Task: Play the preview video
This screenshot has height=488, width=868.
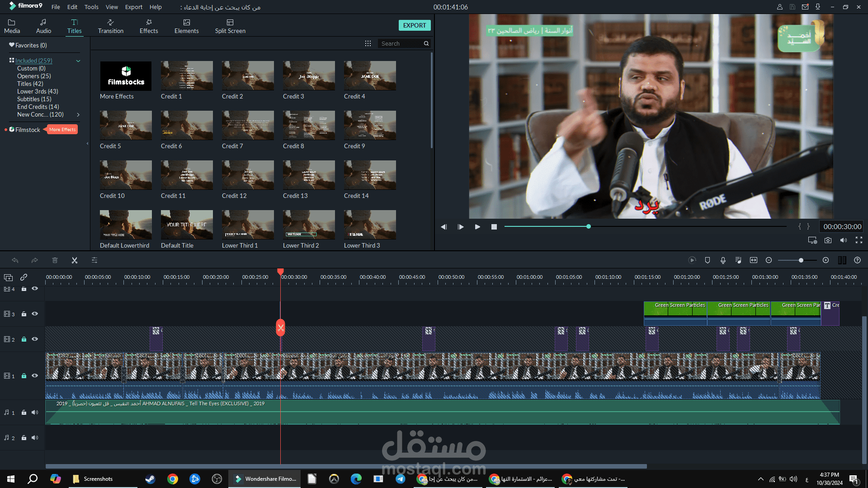Action: [x=477, y=227]
